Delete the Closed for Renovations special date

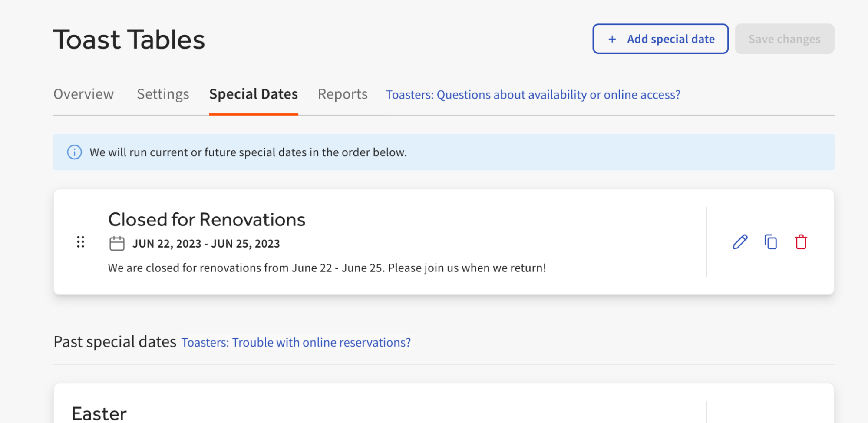pos(801,242)
